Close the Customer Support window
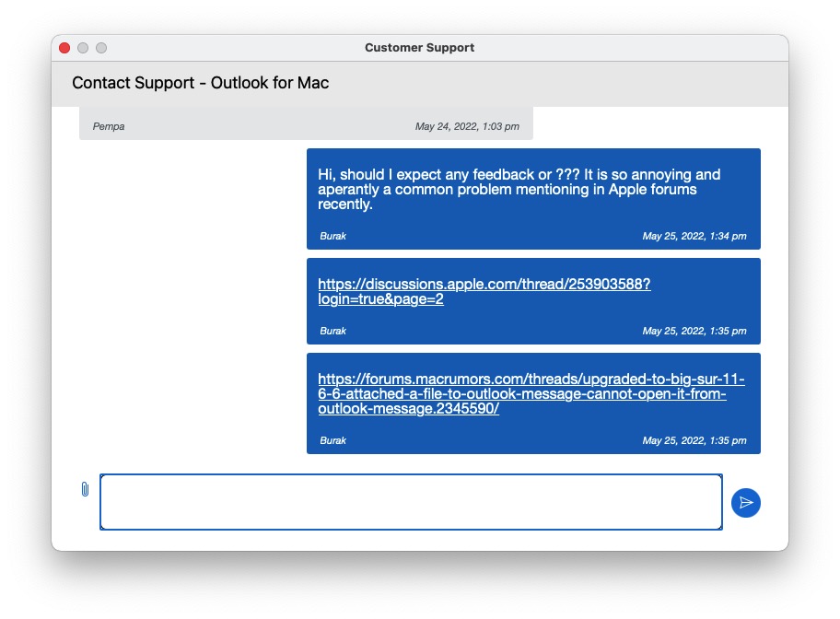The width and height of the screenshot is (840, 619). [x=64, y=48]
